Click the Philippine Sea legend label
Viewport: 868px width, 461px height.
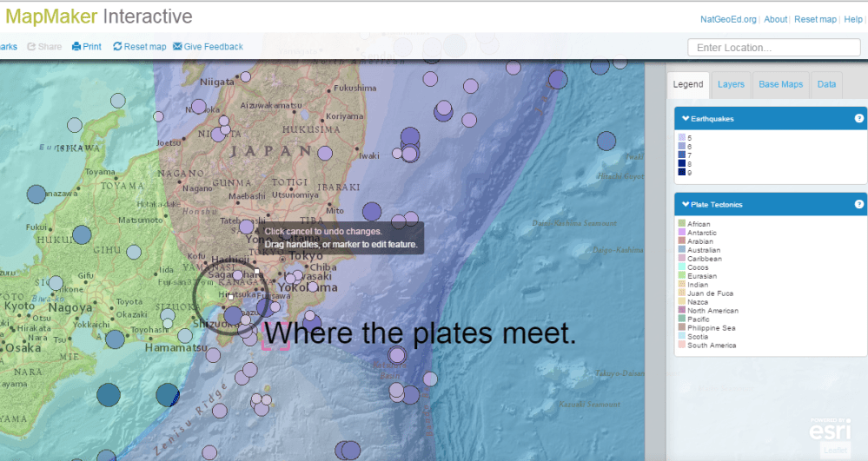pyautogui.click(x=712, y=328)
